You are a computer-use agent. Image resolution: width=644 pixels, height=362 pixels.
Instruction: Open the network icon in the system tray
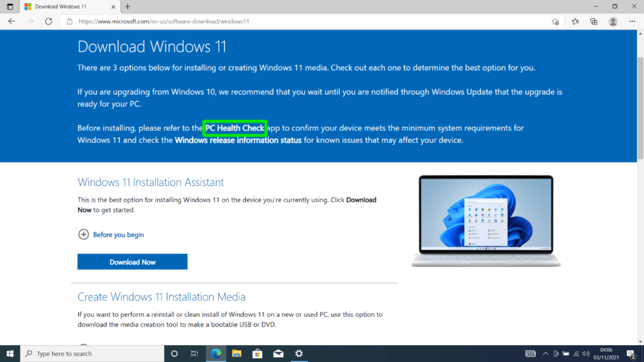point(575,353)
